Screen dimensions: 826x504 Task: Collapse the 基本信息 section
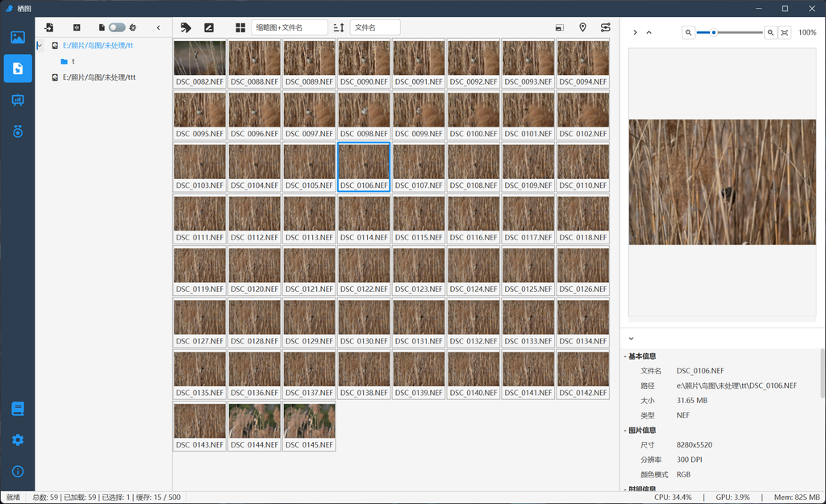[x=625, y=356]
